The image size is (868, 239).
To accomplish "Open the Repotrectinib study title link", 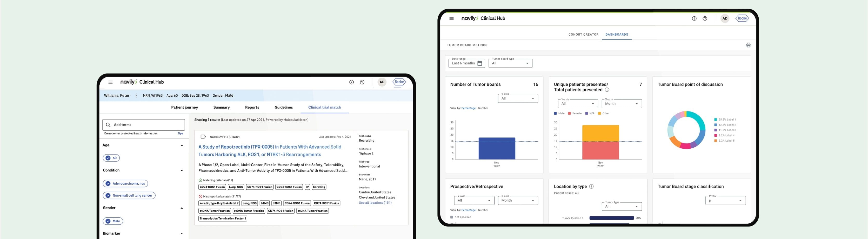I will pos(270,151).
